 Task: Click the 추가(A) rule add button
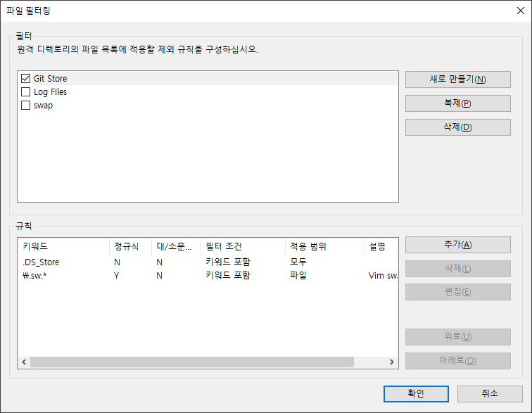pos(457,245)
